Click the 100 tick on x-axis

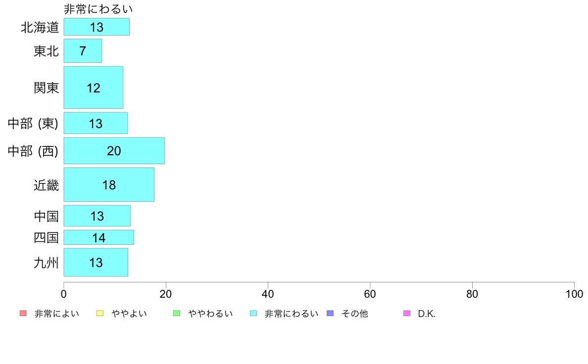pyautogui.click(x=574, y=294)
